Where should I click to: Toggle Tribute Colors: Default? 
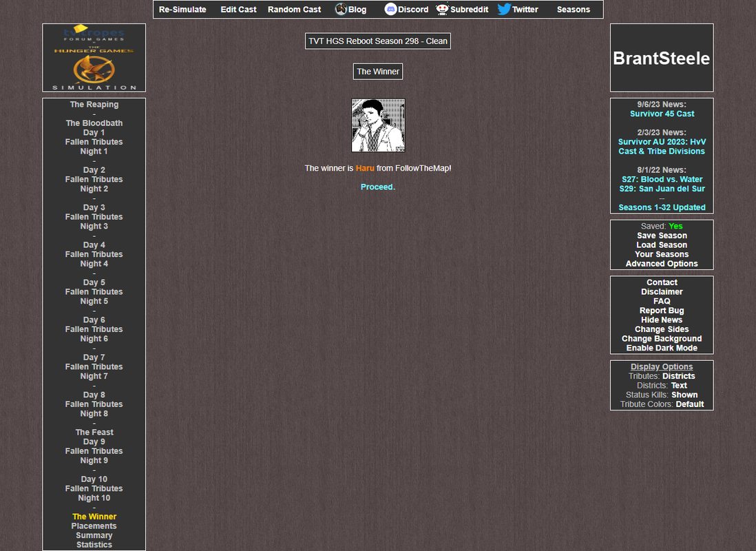tap(689, 404)
